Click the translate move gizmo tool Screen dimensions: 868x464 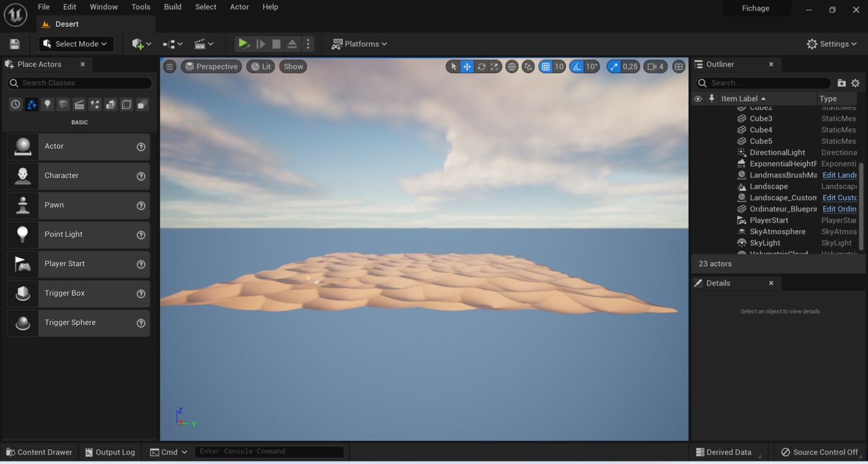pos(467,66)
